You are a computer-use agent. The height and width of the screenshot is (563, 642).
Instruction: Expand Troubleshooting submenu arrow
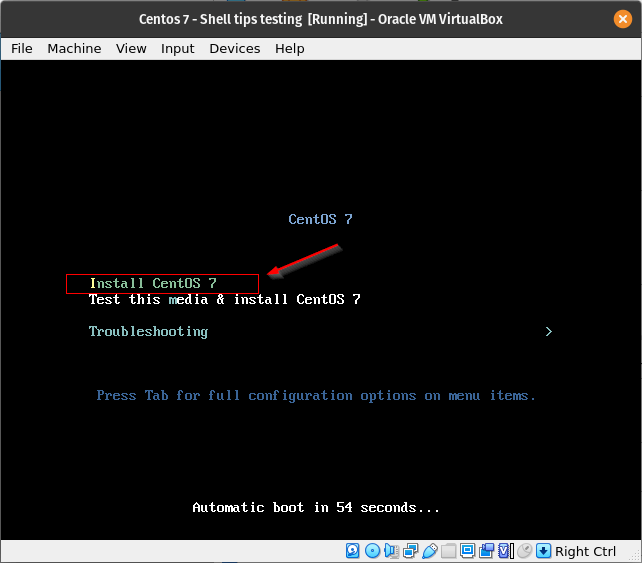(x=549, y=331)
